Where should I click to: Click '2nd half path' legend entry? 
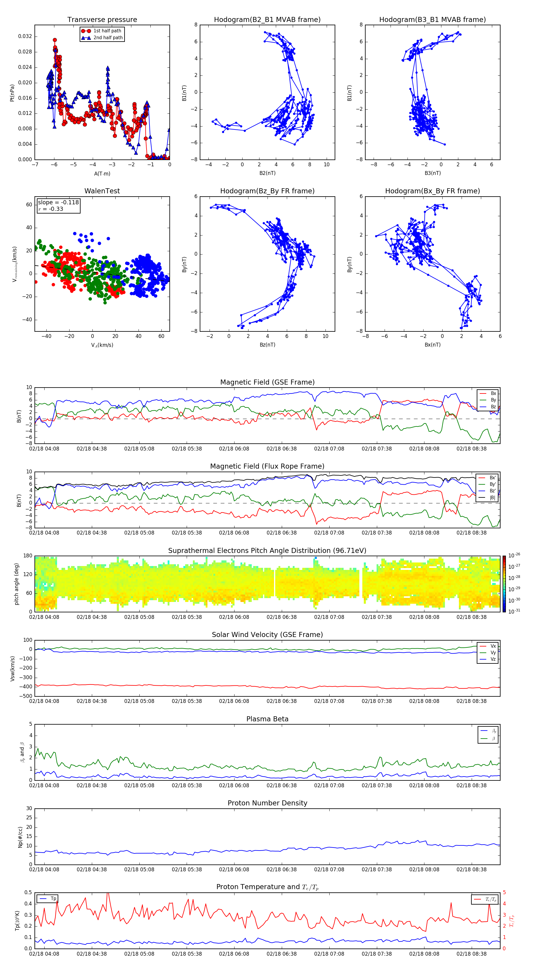[x=103, y=38]
